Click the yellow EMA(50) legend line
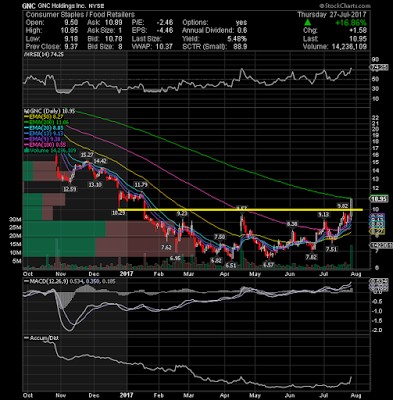This screenshot has height=400, width=393. point(26,117)
